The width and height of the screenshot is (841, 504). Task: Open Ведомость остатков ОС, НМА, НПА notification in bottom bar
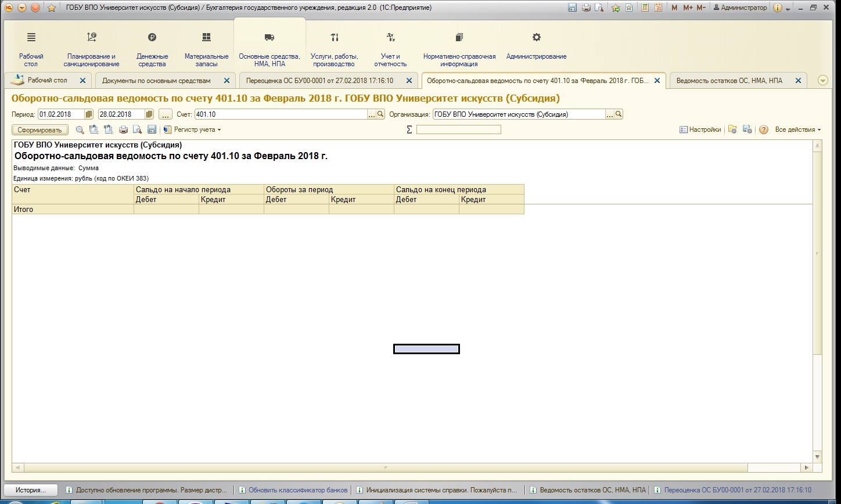592,490
